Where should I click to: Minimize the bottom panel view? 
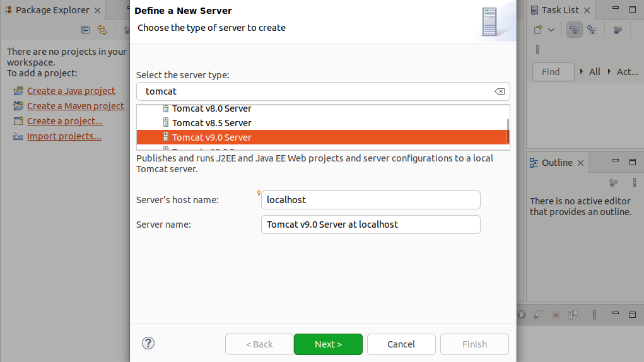click(615, 313)
